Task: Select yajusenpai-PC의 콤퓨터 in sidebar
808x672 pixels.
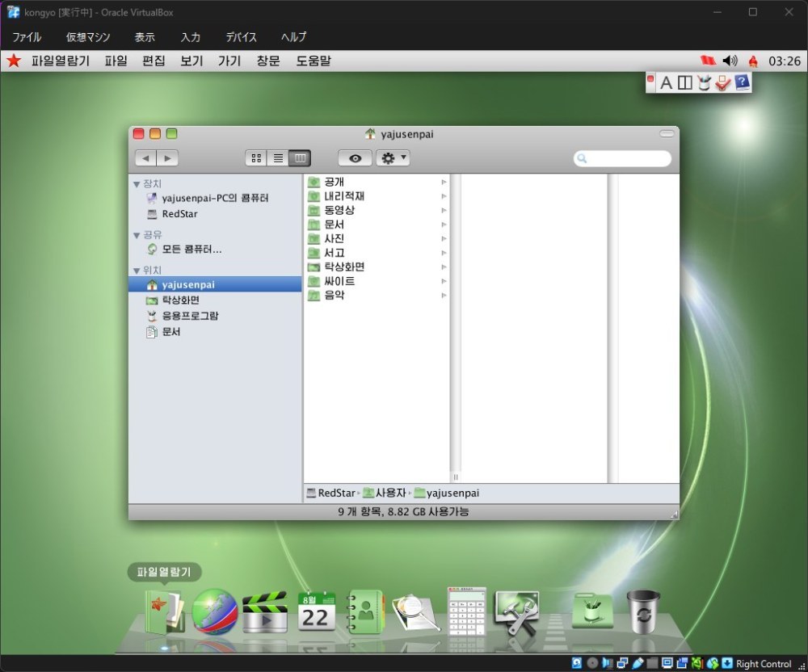Action: point(215,198)
